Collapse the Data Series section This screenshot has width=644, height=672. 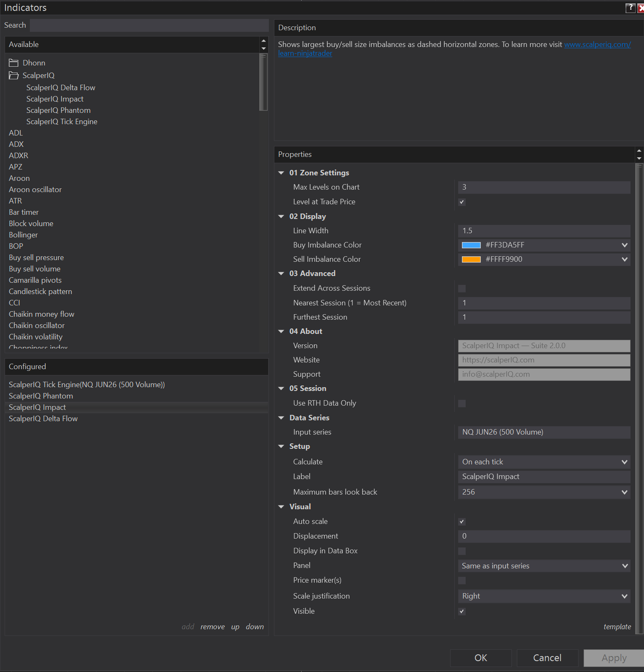pyautogui.click(x=281, y=418)
